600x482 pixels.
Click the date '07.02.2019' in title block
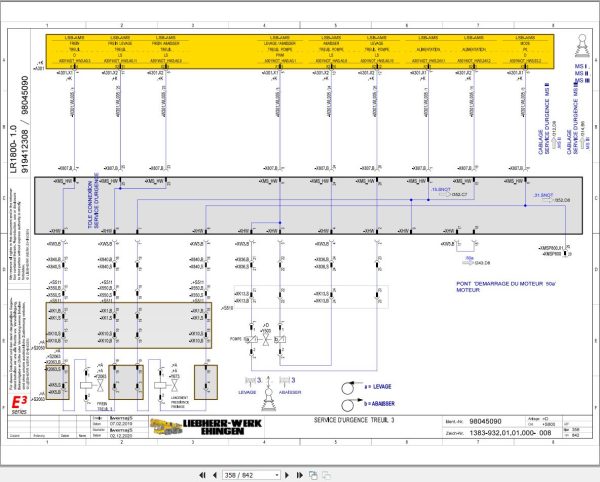click(x=121, y=424)
